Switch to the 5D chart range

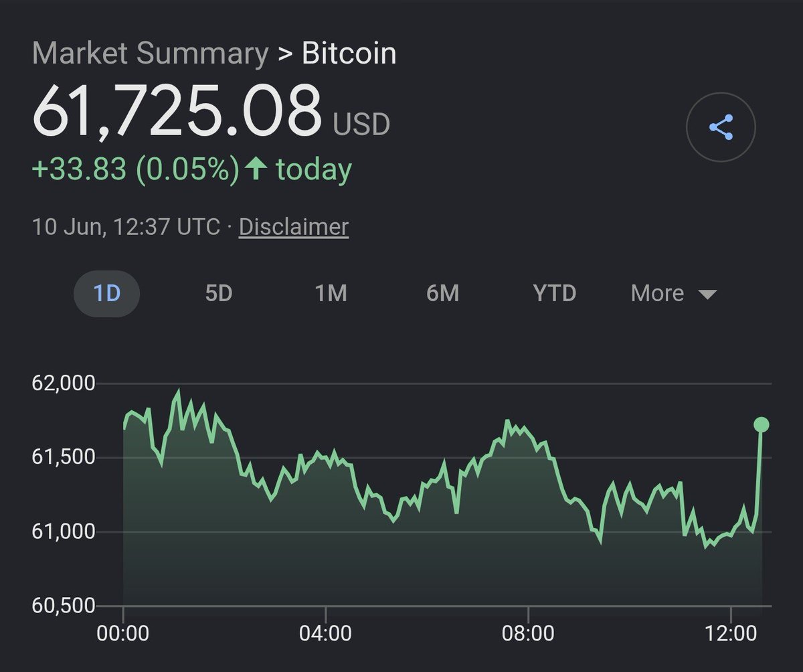(x=219, y=293)
